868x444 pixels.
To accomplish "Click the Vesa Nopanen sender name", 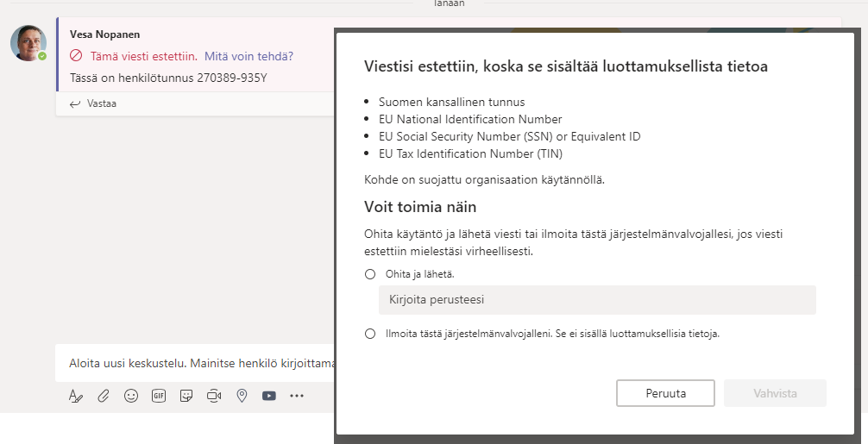I will (104, 34).
